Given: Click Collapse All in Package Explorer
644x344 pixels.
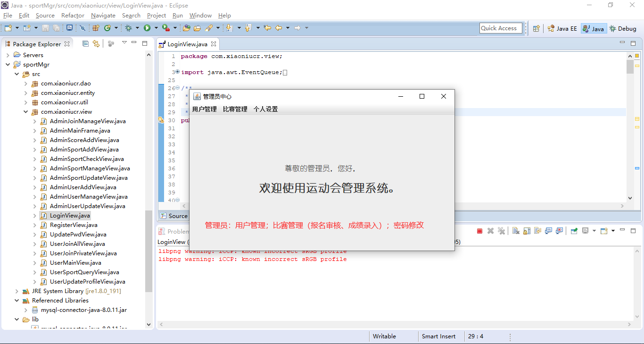Looking at the screenshot, I should click(85, 43).
